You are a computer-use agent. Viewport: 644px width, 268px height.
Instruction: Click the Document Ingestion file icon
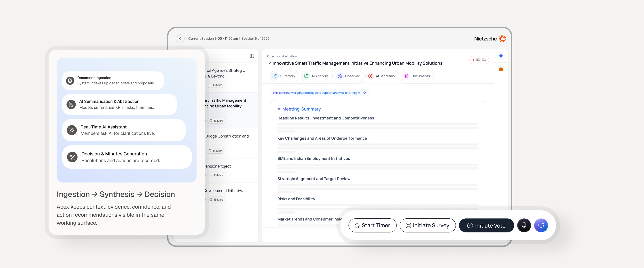coord(70,81)
